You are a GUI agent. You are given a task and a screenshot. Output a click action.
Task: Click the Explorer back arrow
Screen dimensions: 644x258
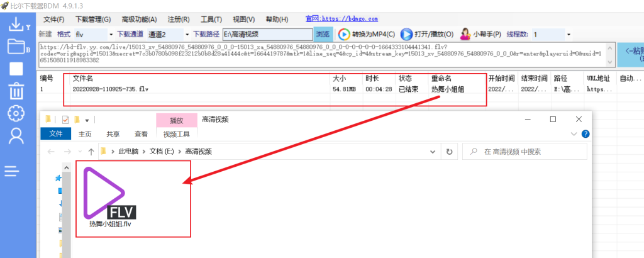pyautogui.click(x=52, y=152)
